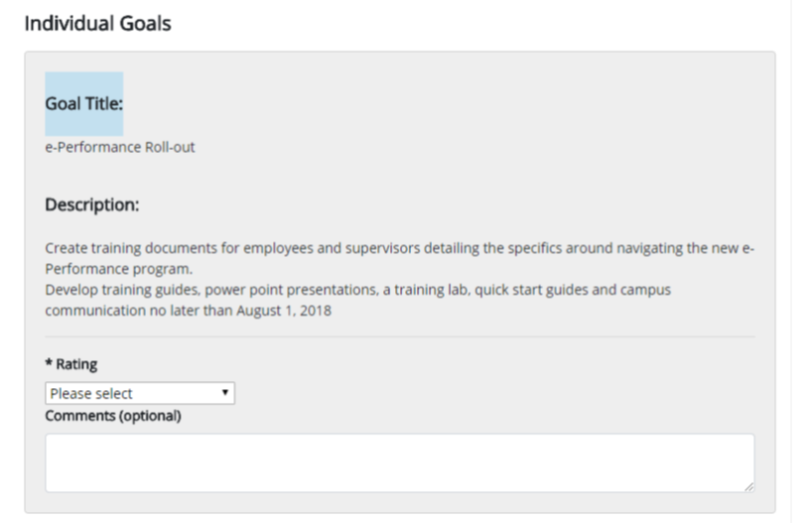Open the Rating 'Please select' dropdown

tap(138, 393)
